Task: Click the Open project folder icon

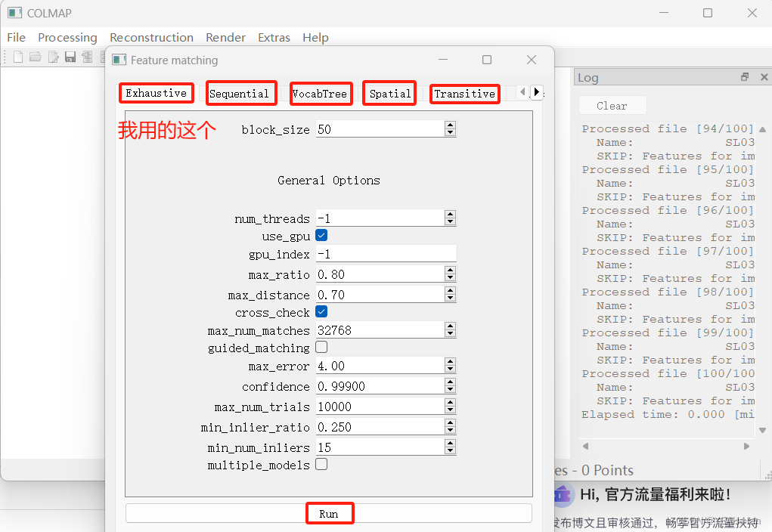Action: 36,57
